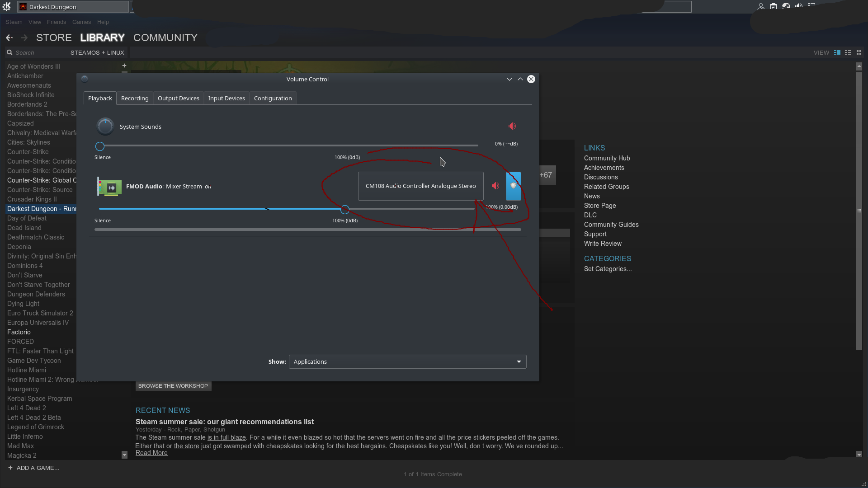This screenshot has width=868, height=488.
Task: Select CM108 Audio Controller Analogue Stereo device button
Action: [x=420, y=186]
